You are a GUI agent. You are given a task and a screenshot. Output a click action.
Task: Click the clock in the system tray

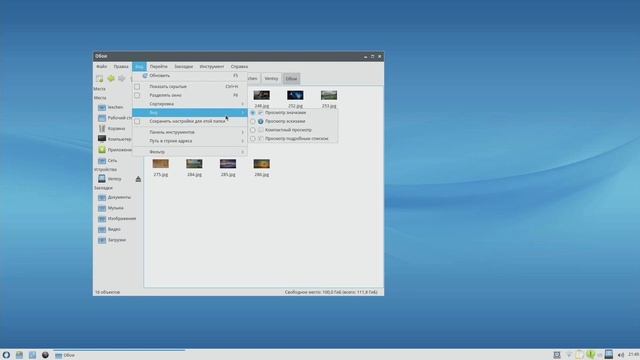(x=633, y=354)
